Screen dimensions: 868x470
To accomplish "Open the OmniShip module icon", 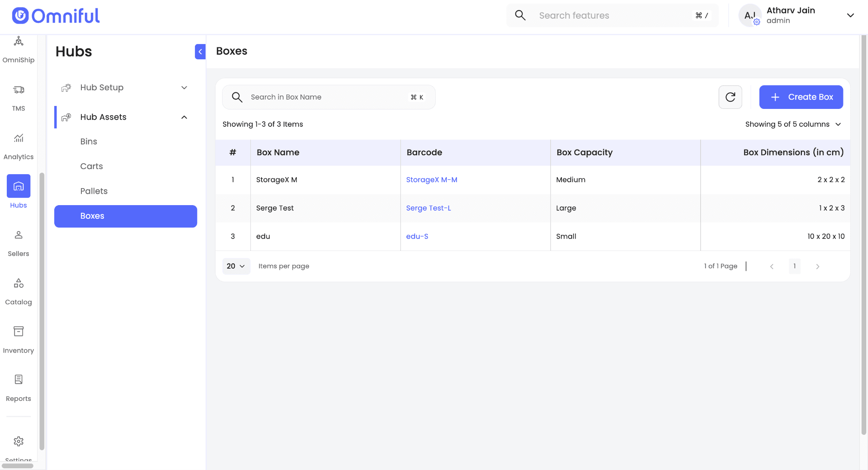I will click(x=18, y=42).
